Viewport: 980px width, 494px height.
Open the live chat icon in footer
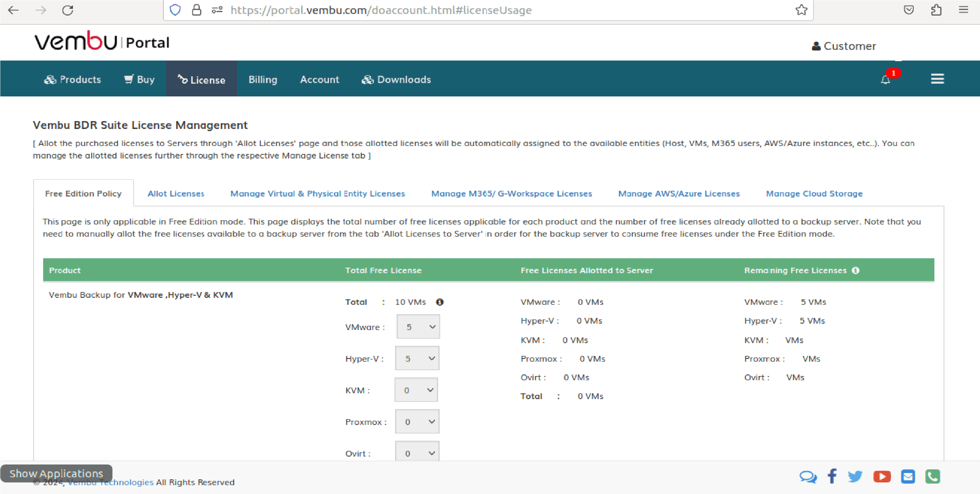(x=808, y=476)
